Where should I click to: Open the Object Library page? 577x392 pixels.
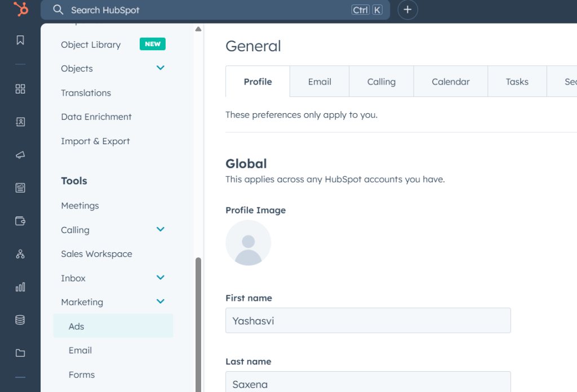pyautogui.click(x=91, y=44)
